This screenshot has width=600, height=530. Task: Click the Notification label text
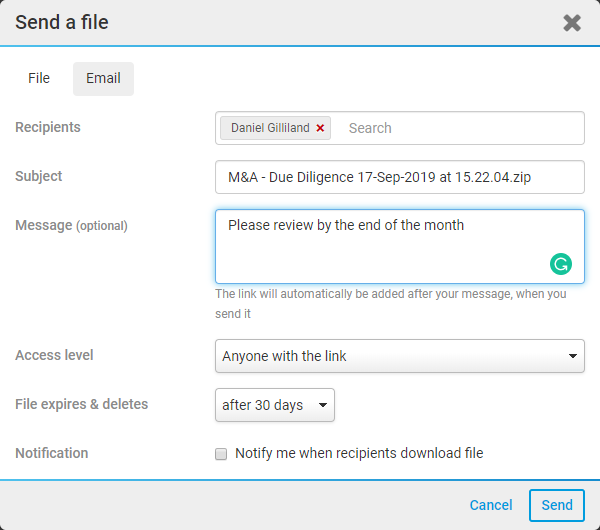coord(52,453)
